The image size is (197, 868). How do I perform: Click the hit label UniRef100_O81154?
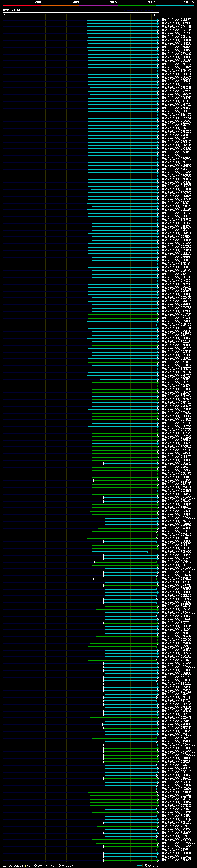177,118
